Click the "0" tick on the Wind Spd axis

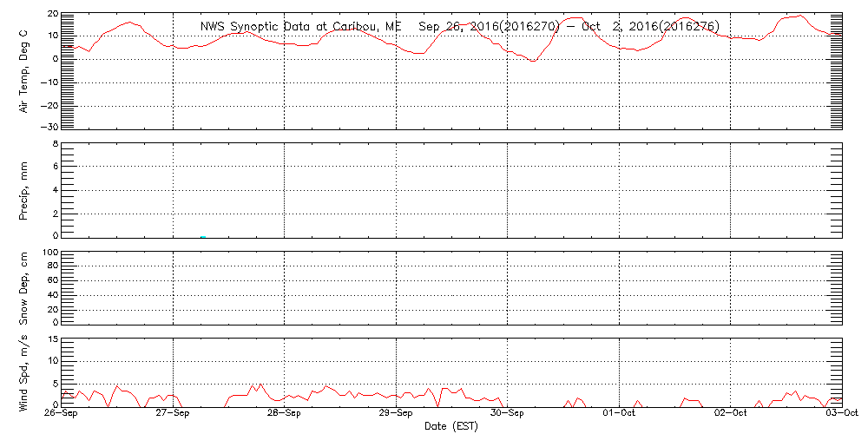coord(55,404)
